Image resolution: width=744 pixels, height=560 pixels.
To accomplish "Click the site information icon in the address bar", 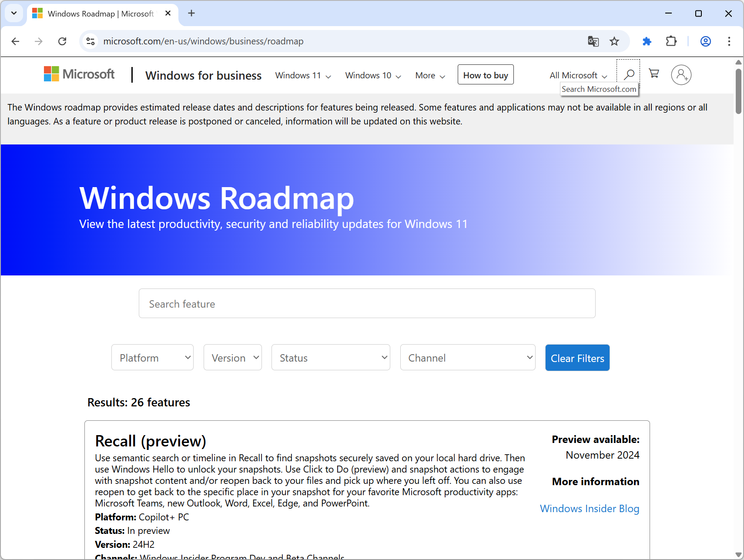I will coord(90,41).
